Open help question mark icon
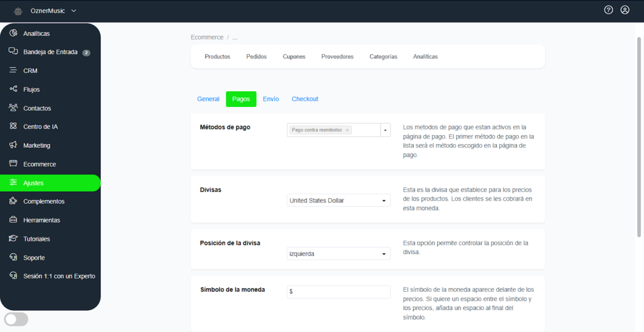 pyautogui.click(x=608, y=10)
